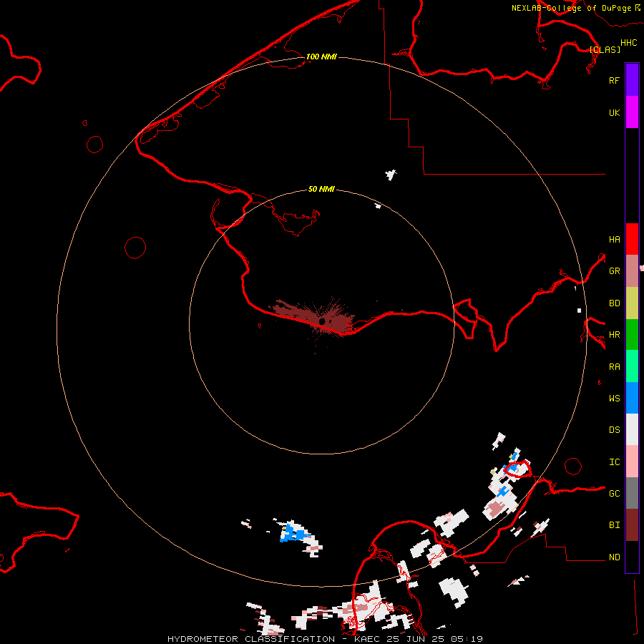
Task: Select the GC gray legend swatch
Action: click(x=632, y=493)
